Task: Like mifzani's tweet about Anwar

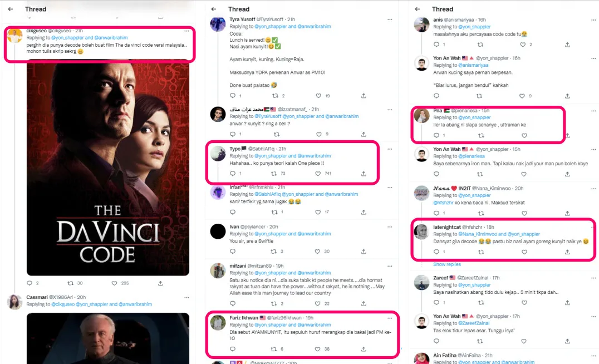Action: 319,303
